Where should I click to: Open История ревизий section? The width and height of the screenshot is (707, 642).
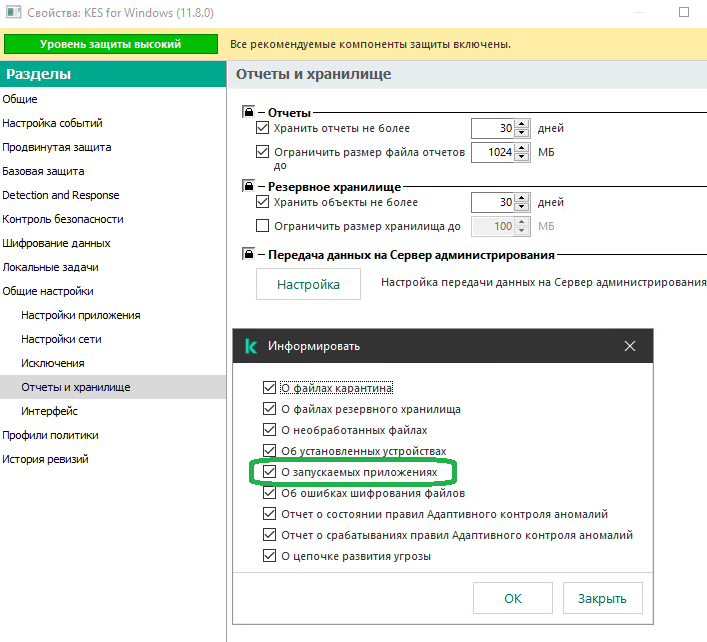point(113,459)
